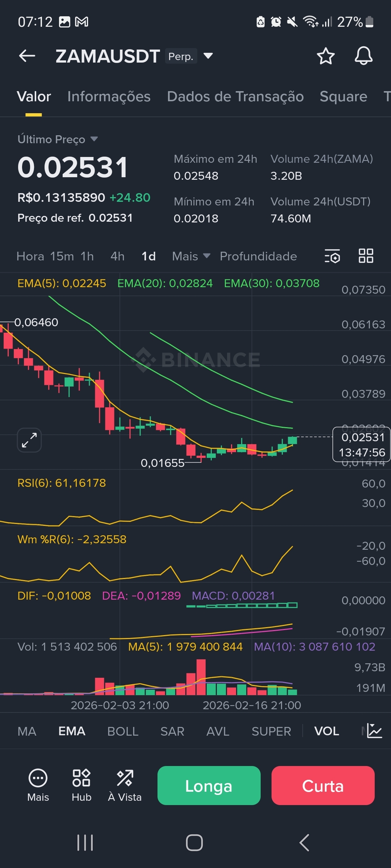Image resolution: width=391 pixels, height=868 pixels.
Task: Tap the Android back navigation button
Action: tap(304, 843)
